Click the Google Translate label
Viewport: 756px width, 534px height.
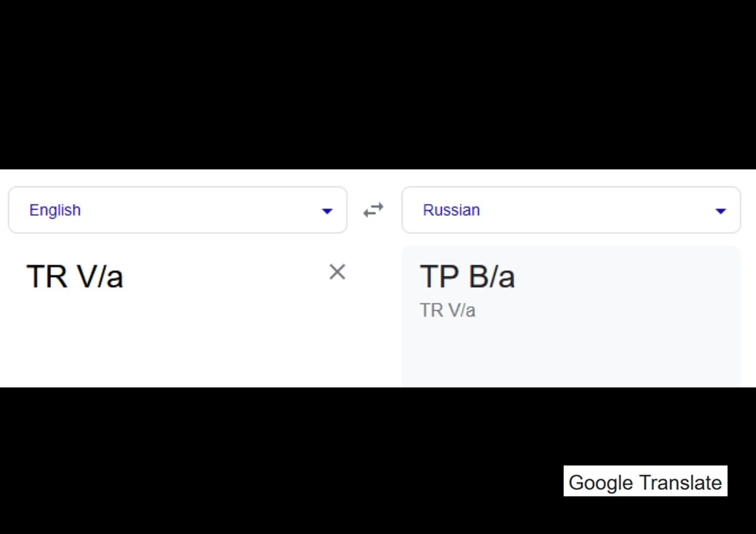[645, 482]
